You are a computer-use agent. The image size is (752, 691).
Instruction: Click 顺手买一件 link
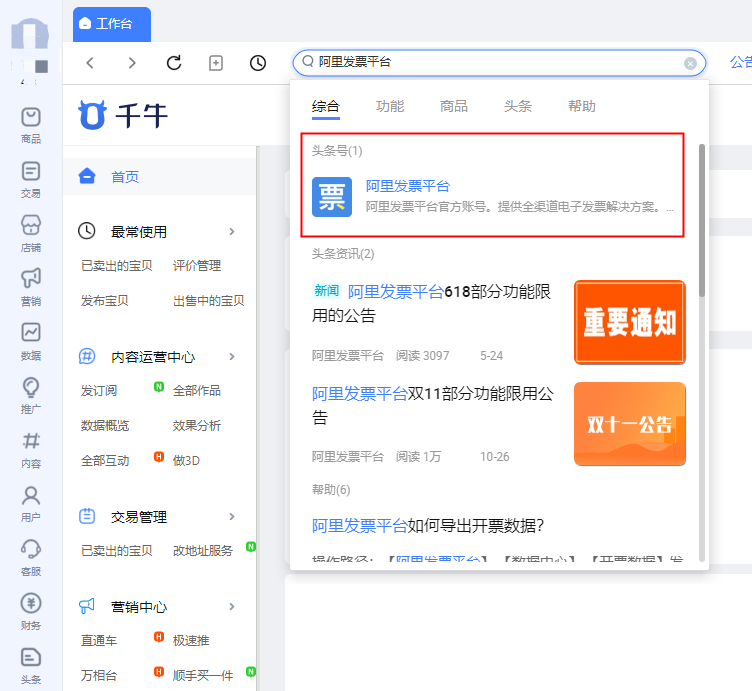point(203,675)
